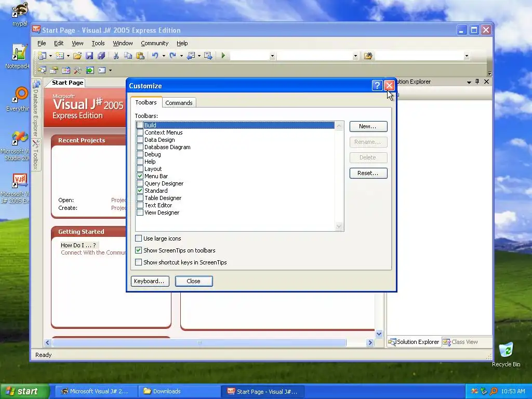The height and width of the screenshot is (399, 532).
Task: Uncheck the Standard toolbar checkbox
Action: 140,190
